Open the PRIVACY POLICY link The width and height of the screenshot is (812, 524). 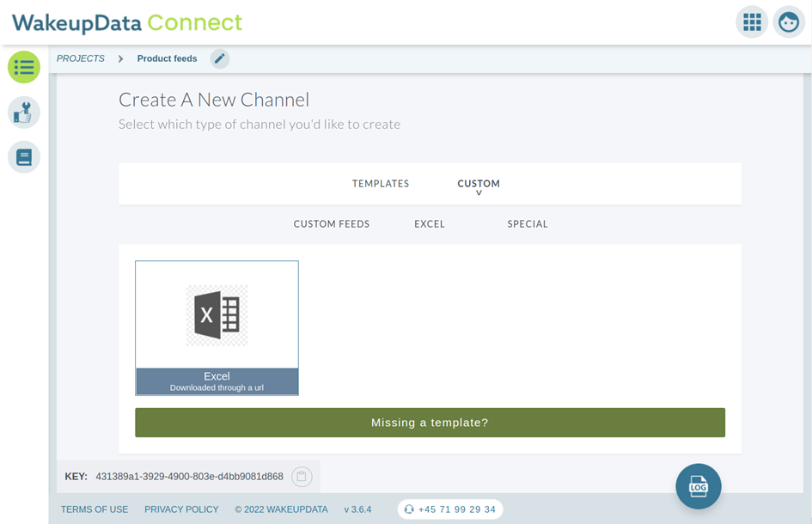[181, 509]
